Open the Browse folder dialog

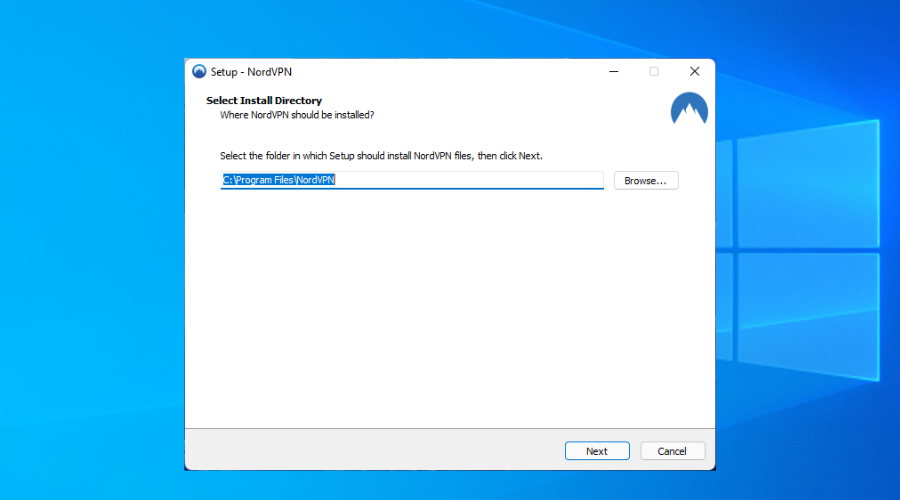[x=646, y=180]
